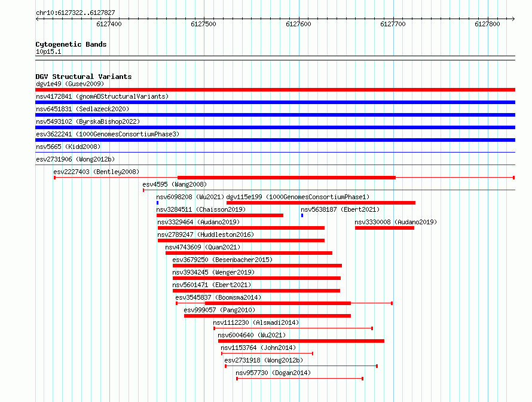Click nsv5493102 (ByrskaBishop2022) label

pos(88,121)
